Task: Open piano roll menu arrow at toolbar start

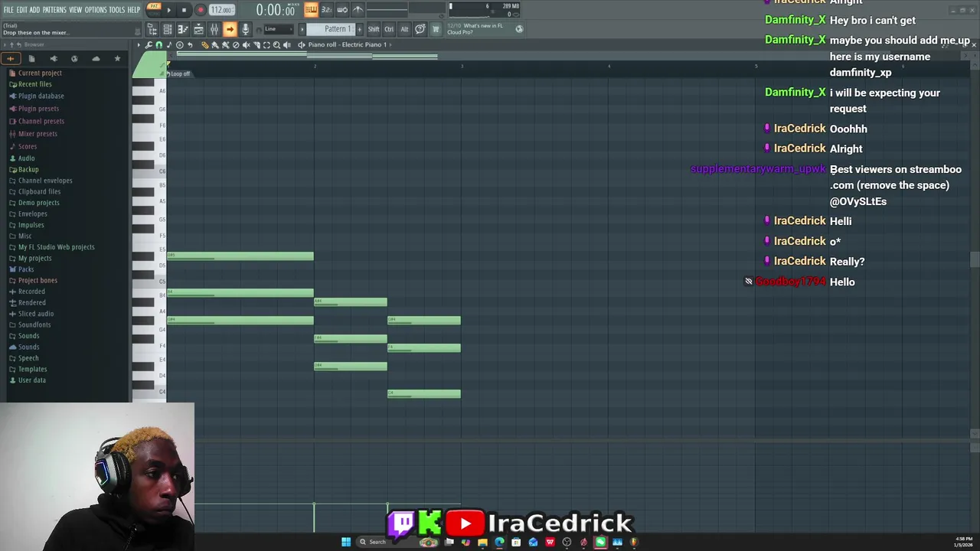Action: click(139, 45)
